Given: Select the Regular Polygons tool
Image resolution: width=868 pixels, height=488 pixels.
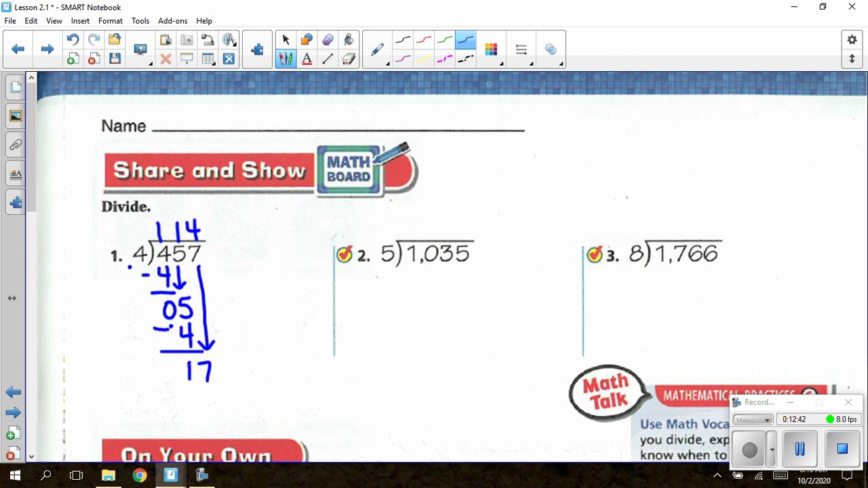Looking at the screenshot, I should click(x=328, y=40).
